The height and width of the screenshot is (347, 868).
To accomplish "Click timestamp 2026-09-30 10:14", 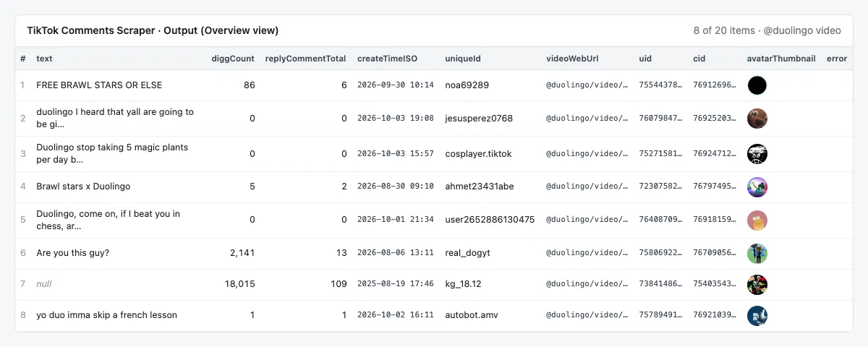I will [396, 85].
